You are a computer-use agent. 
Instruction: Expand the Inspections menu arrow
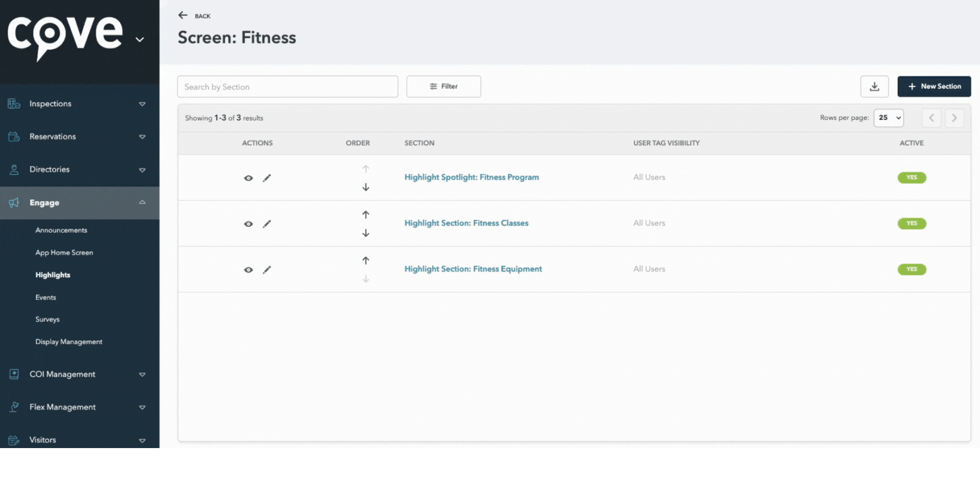click(142, 104)
